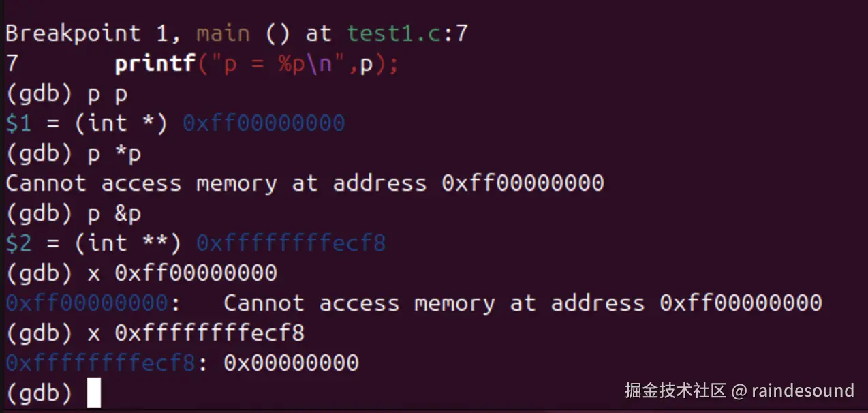Screen dimensions: 868x413
Task: Click the 'x 0xff00000000' command
Action: 182,273
